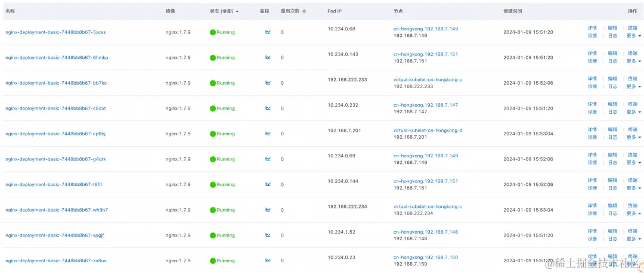Click 日志 for pod xpgjf
Image resolution: width=644 pixels, height=273 pixels.
612,239
